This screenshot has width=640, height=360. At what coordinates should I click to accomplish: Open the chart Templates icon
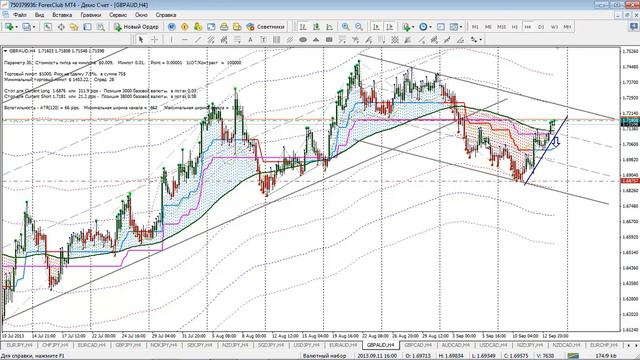click(454, 27)
